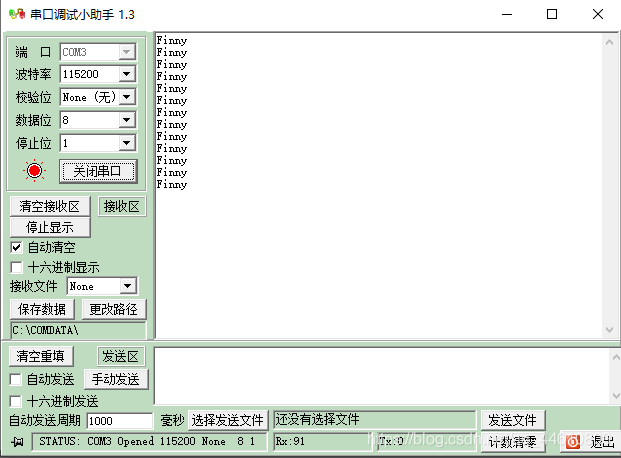621x458 pixels.
Task: Click the receive area scrollbar down arrow
Action: click(610, 330)
